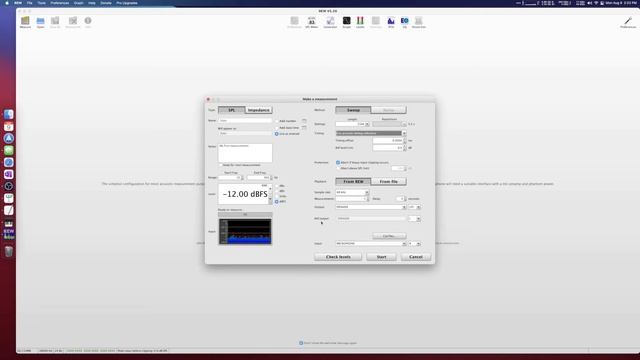This screenshot has width=640, height=360.
Task: Open the Ref output channel dropdown
Action: tap(414, 219)
